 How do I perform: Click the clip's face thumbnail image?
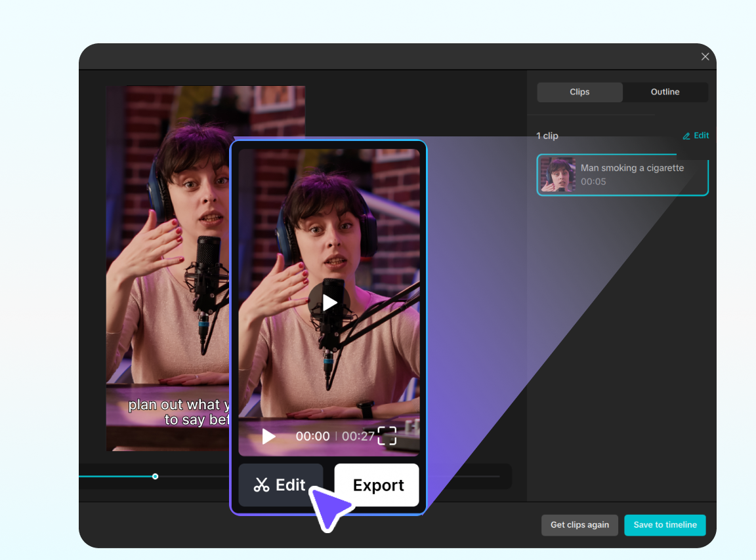[x=558, y=174]
